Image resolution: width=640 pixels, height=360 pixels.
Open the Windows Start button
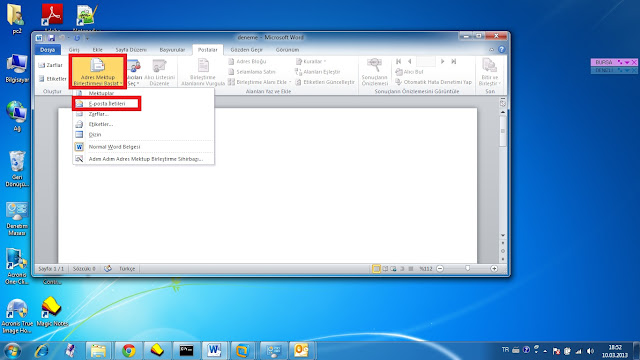click(x=12, y=351)
